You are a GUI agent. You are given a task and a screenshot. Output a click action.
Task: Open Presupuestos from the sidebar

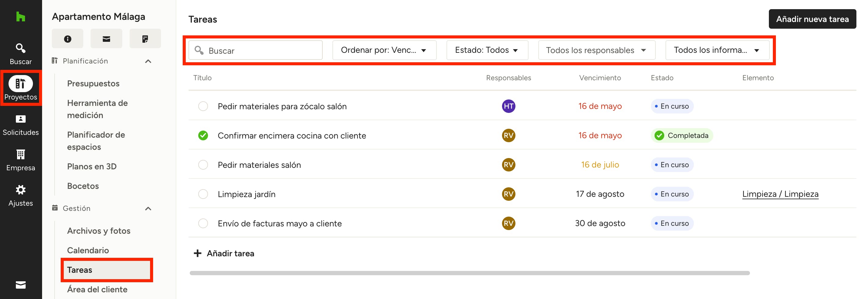93,83
